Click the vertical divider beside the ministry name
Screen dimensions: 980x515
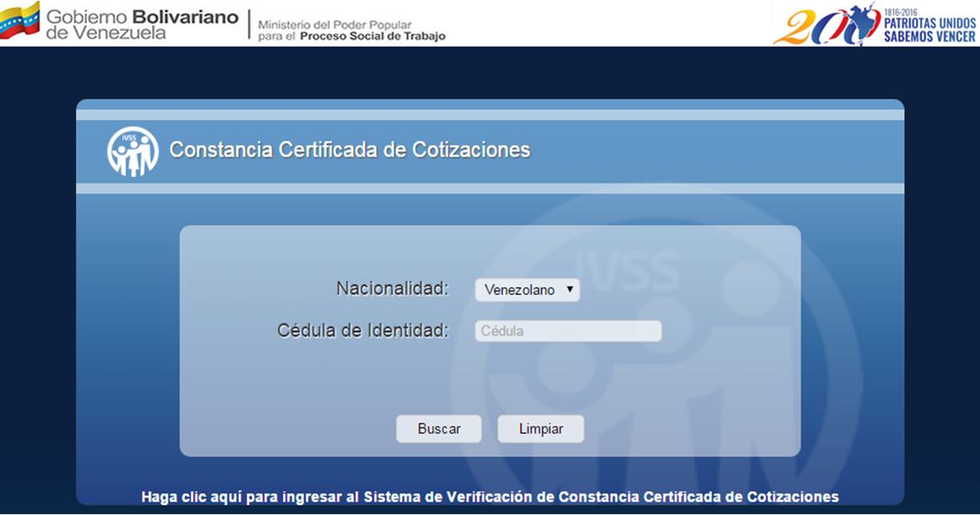click(249, 24)
